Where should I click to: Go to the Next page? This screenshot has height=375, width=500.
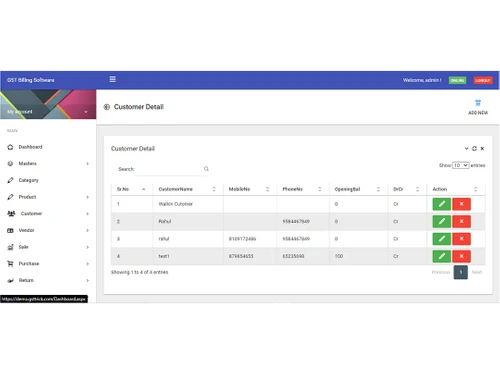point(477,272)
